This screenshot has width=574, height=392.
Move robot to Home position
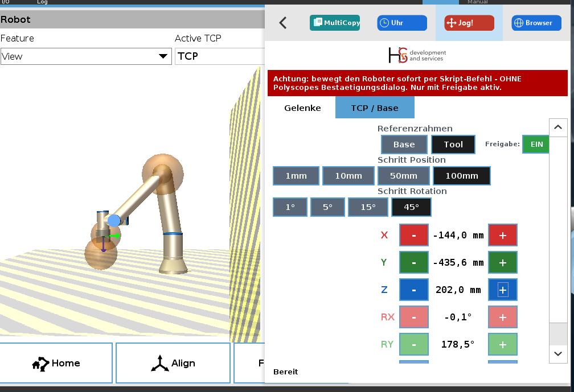coord(56,363)
